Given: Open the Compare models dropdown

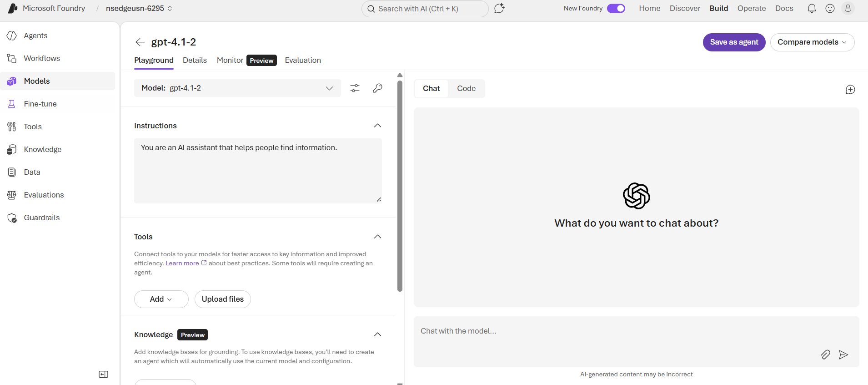Looking at the screenshot, I should pyautogui.click(x=812, y=42).
